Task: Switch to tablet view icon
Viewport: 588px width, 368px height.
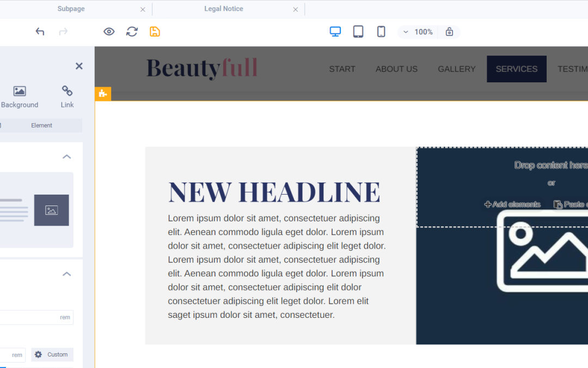Action: pos(358,32)
